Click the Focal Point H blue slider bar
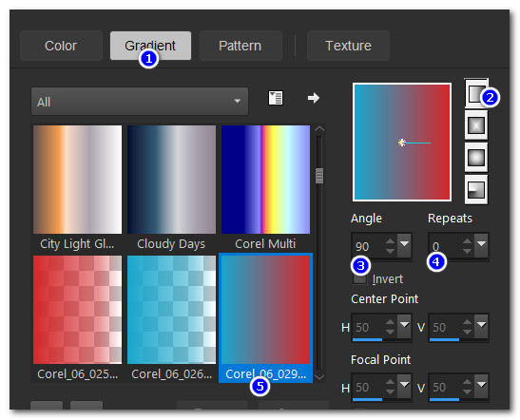This screenshot has width=520, height=420. (368, 400)
